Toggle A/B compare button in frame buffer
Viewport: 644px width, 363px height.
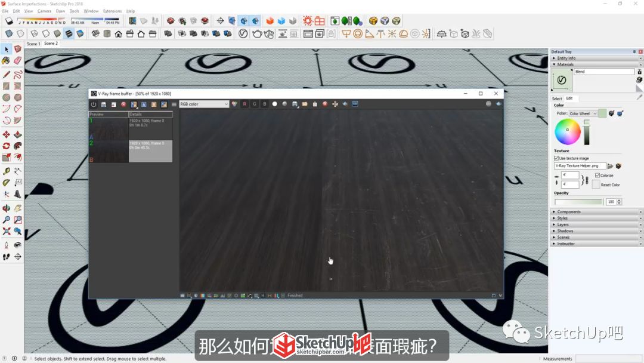pyautogui.click(x=134, y=104)
